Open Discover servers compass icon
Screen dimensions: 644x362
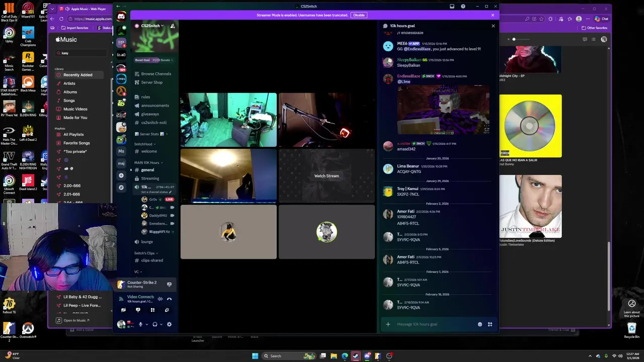pyautogui.click(x=121, y=188)
